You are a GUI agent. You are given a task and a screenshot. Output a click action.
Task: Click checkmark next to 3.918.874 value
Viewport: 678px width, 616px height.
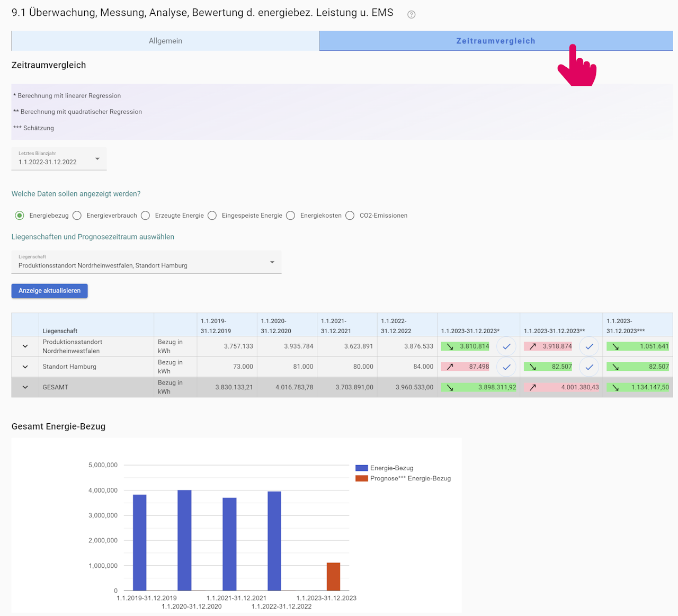(x=589, y=346)
